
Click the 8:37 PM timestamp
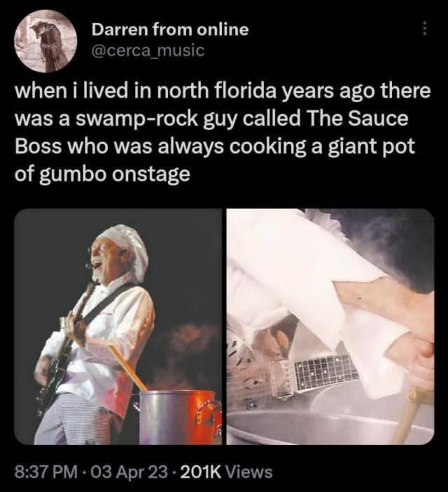pyautogui.click(x=46, y=473)
